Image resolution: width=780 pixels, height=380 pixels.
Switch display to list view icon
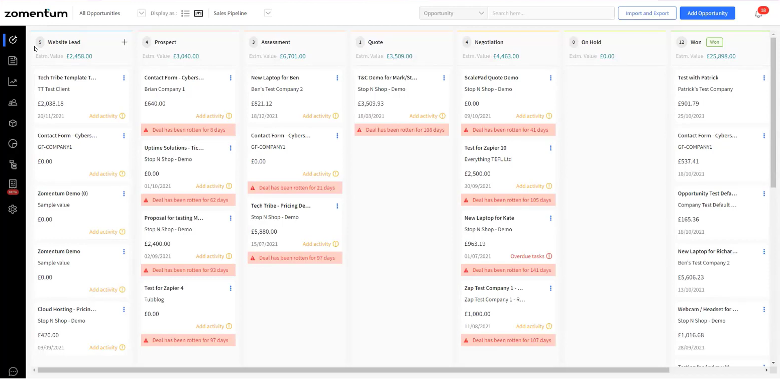(x=185, y=13)
